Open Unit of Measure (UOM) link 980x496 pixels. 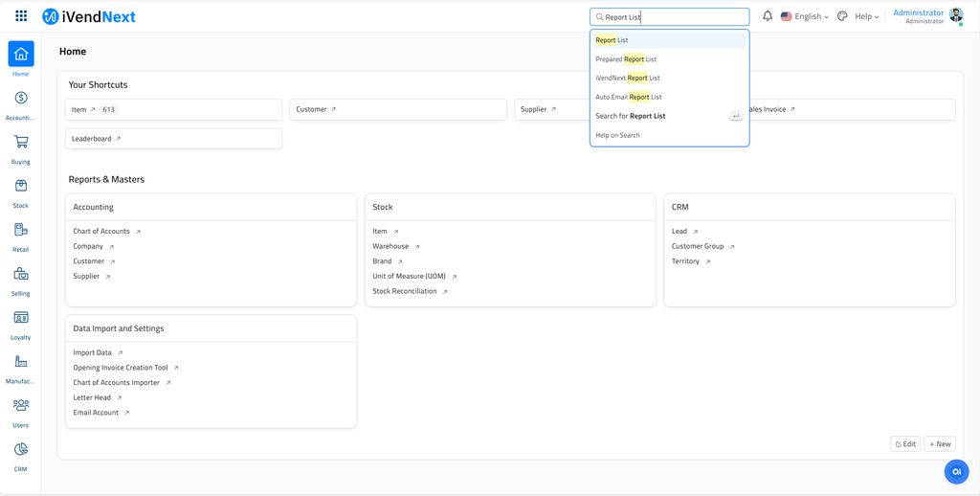[x=410, y=277]
